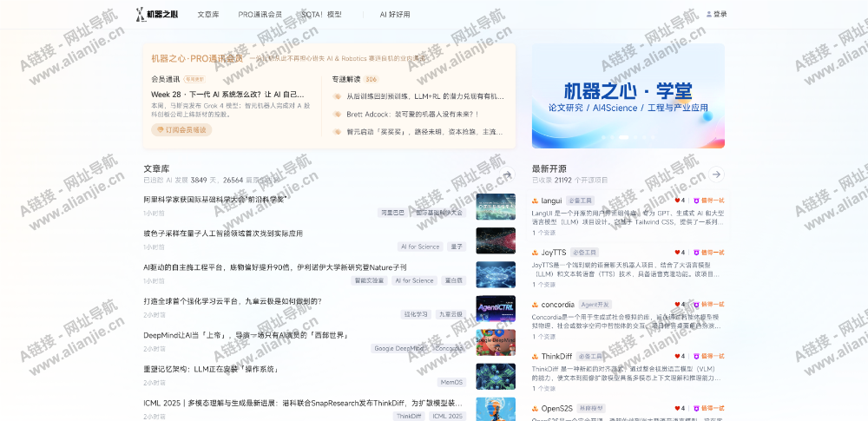The image size is (868, 421).
Task: Click the 阿里巴巴 tag
Action: [391, 213]
